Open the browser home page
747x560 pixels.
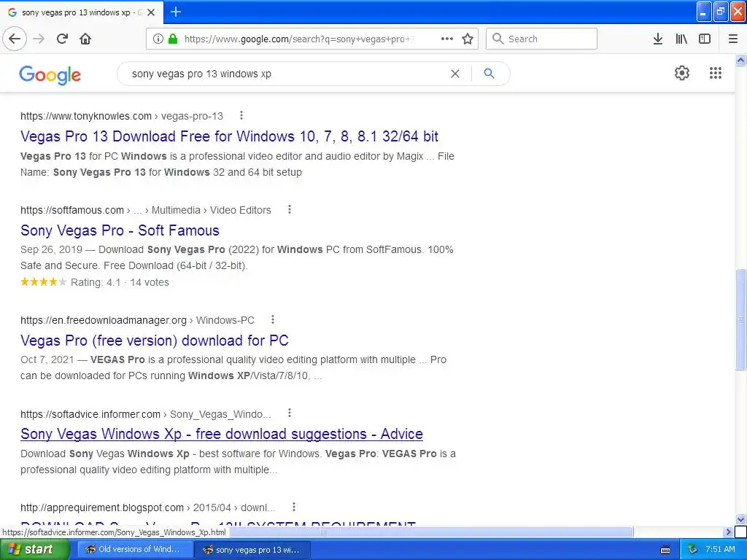[x=85, y=39]
